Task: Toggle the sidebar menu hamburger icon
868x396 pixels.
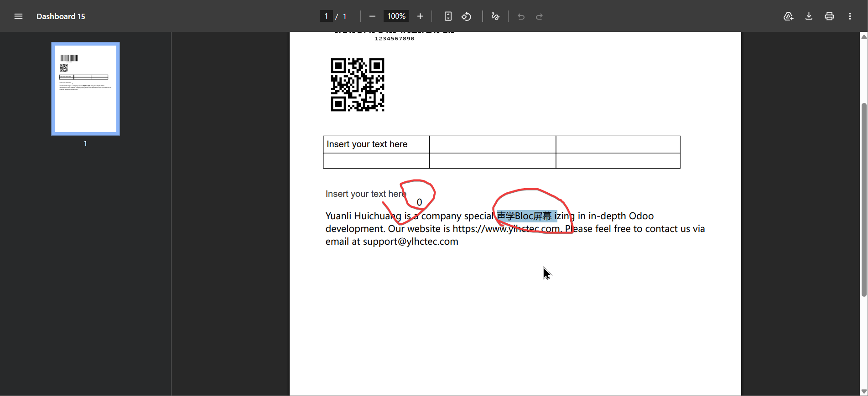Action: 18,16
